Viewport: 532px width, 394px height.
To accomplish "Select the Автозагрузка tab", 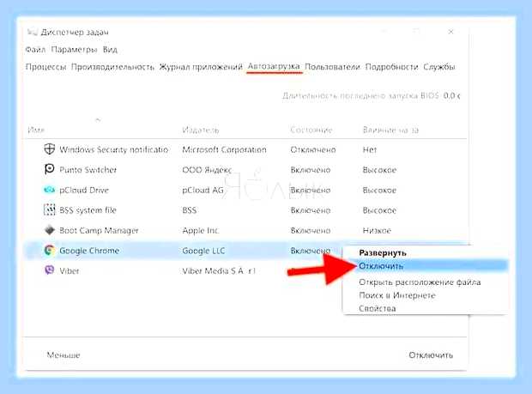I will click(274, 66).
